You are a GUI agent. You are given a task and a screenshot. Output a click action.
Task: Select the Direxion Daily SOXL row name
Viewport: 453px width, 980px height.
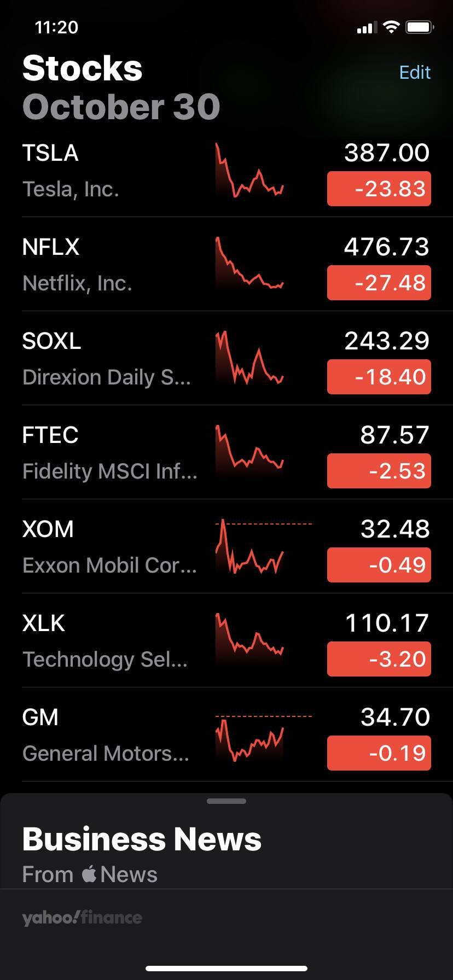click(x=107, y=377)
